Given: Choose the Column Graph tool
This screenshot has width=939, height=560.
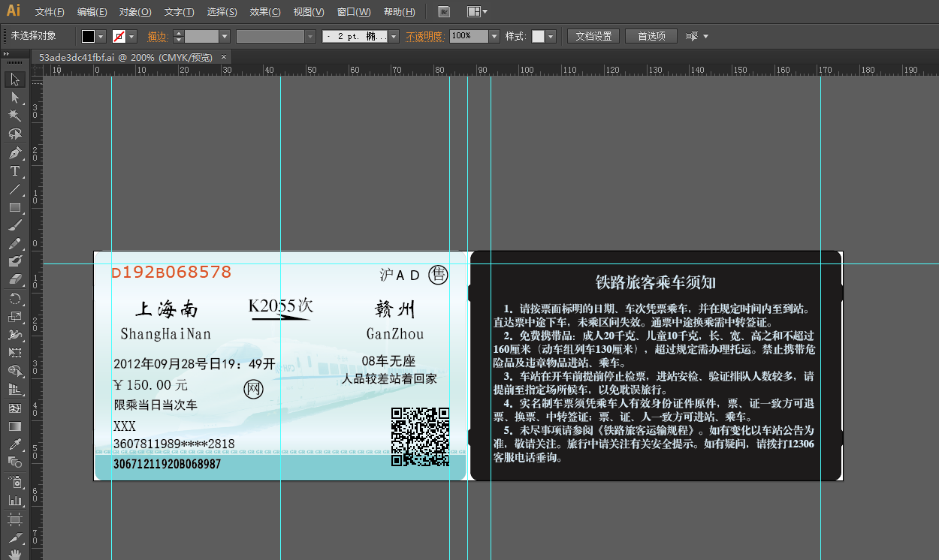Looking at the screenshot, I should [x=14, y=499].
